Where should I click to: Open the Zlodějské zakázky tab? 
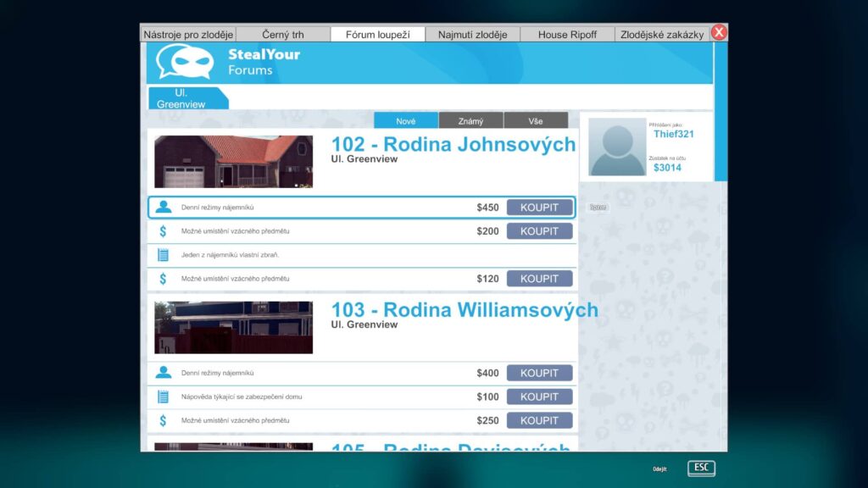coord(661,34)
